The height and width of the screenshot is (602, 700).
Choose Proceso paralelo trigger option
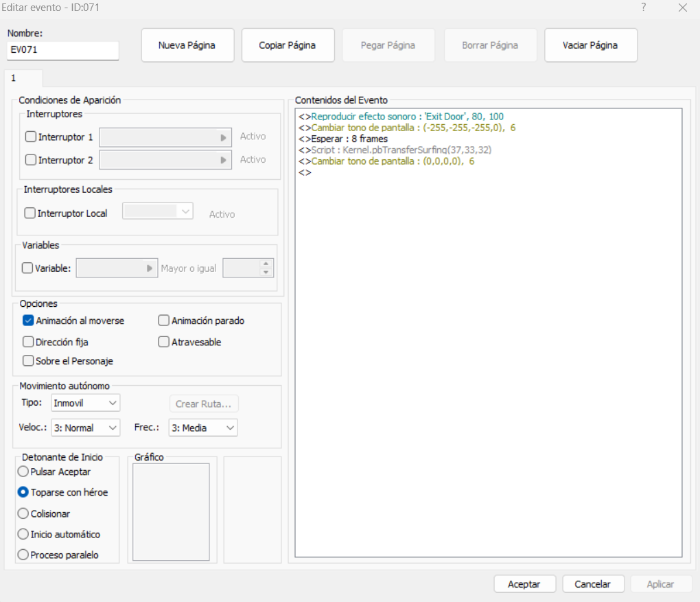(24, 555)
